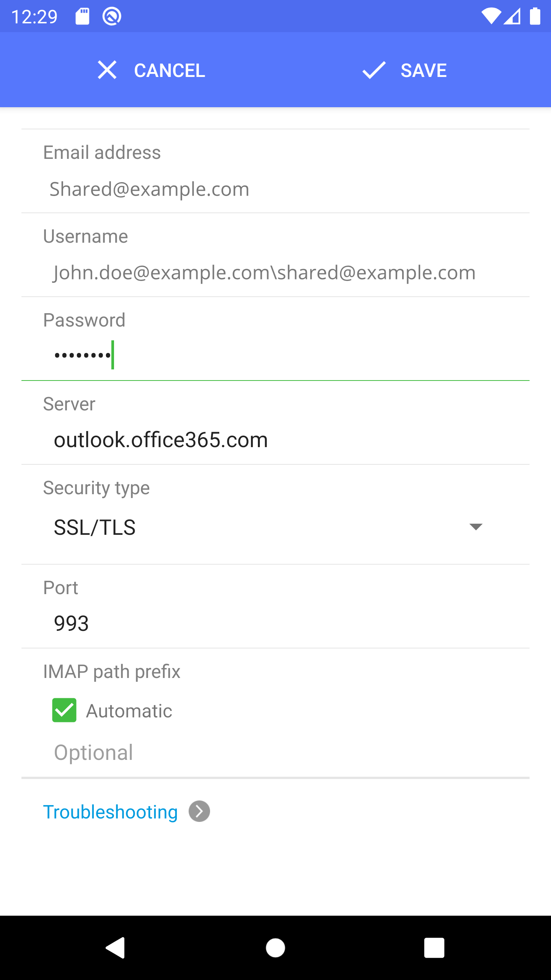Uncheck the Automatic IMAP path prefix checkbox
The image size is (551, 980).
tap(64, 710)
